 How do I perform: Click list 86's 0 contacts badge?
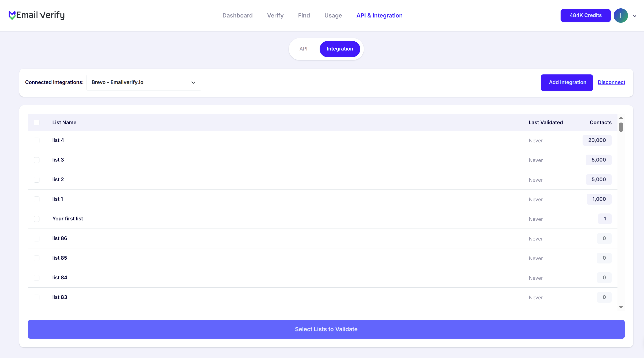pos(604,238)
